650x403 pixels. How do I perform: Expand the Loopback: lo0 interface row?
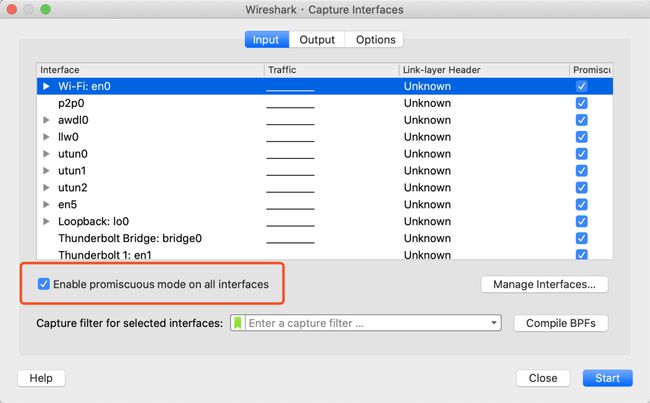(46, 221)
